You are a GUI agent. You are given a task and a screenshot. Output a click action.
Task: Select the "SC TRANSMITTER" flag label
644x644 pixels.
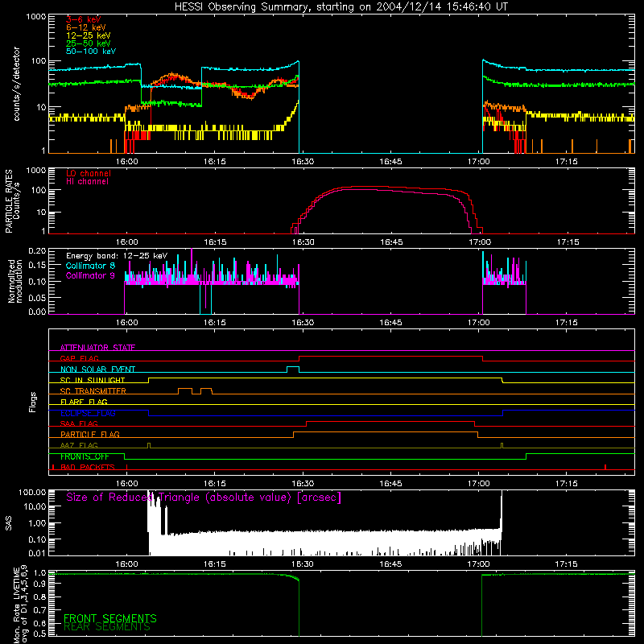(93, 391)
